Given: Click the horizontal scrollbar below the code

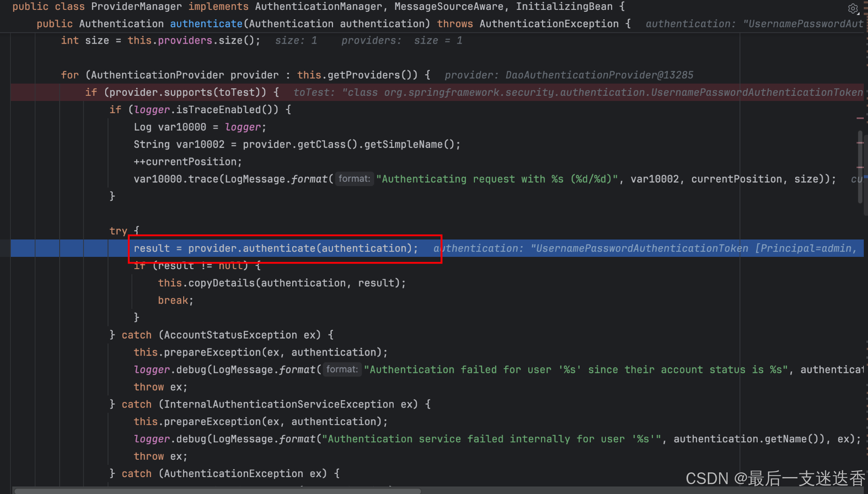Looking at the screenshot, I should [x=217, y=491].
